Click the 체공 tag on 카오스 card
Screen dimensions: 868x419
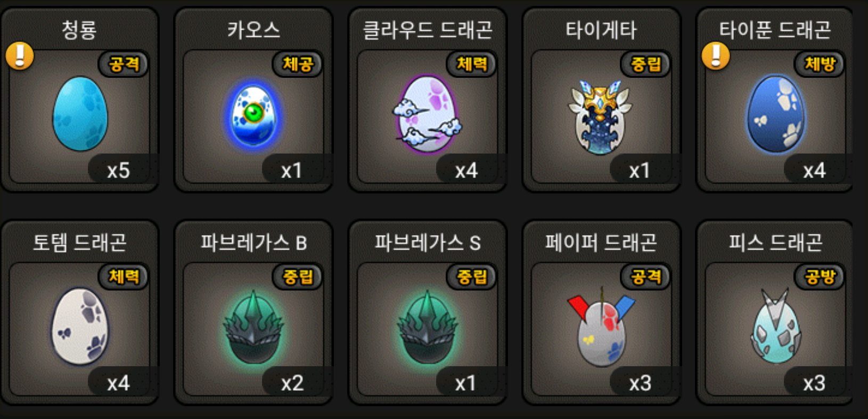298,65
